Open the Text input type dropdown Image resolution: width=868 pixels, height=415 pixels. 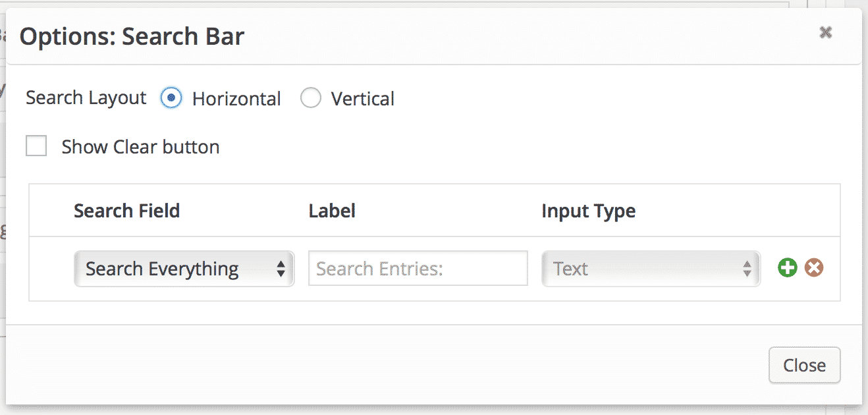pyautogui.click(x=651, y=268)
